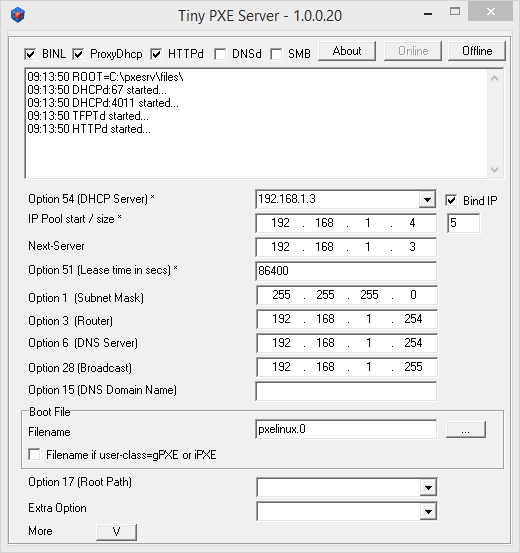Viewport: 520px width, 553px height.
Task: Minimize the Tiny PXE Server window
Action: tap(428, 13)
